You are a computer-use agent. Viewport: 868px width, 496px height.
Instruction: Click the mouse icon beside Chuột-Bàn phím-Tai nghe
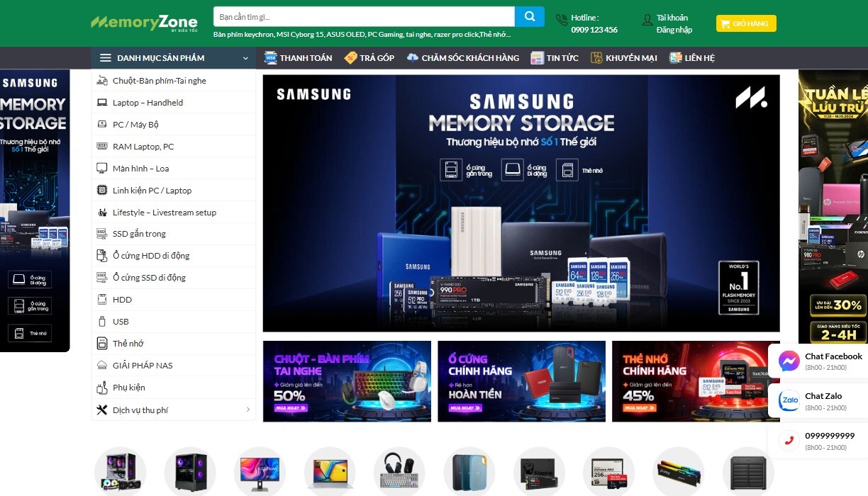pos(102,81)
